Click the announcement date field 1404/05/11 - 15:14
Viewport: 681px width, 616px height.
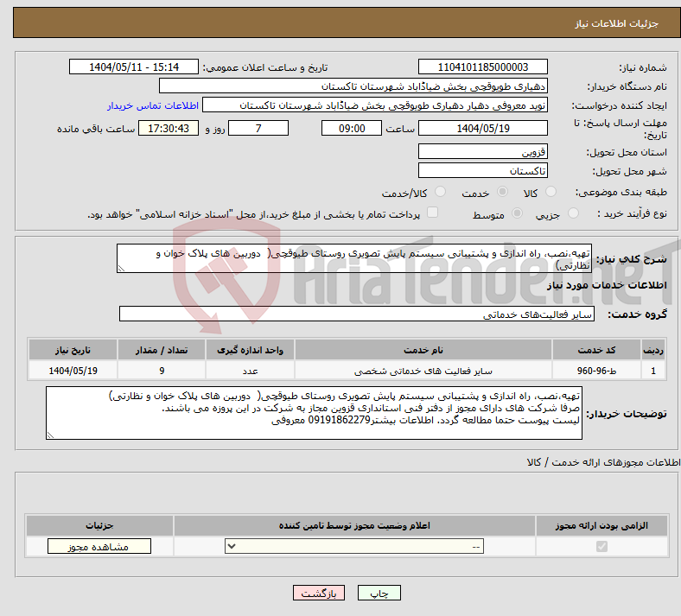(x=134, y=67)
